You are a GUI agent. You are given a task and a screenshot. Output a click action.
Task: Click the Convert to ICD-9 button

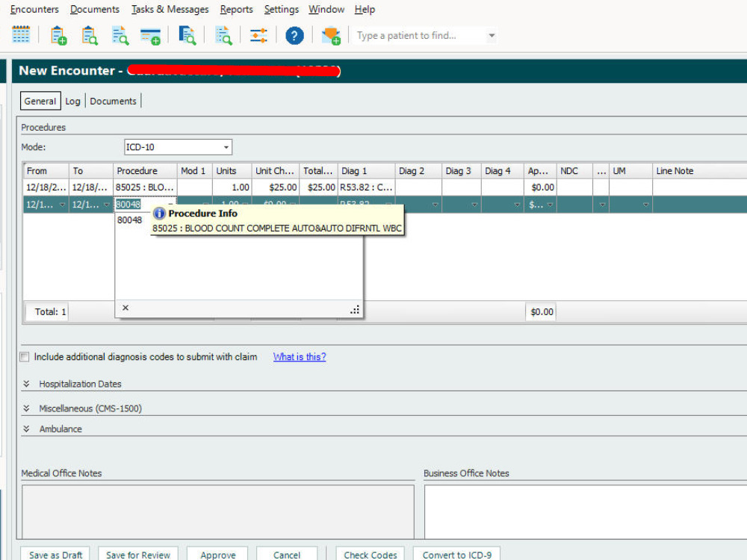coord(456,554)
